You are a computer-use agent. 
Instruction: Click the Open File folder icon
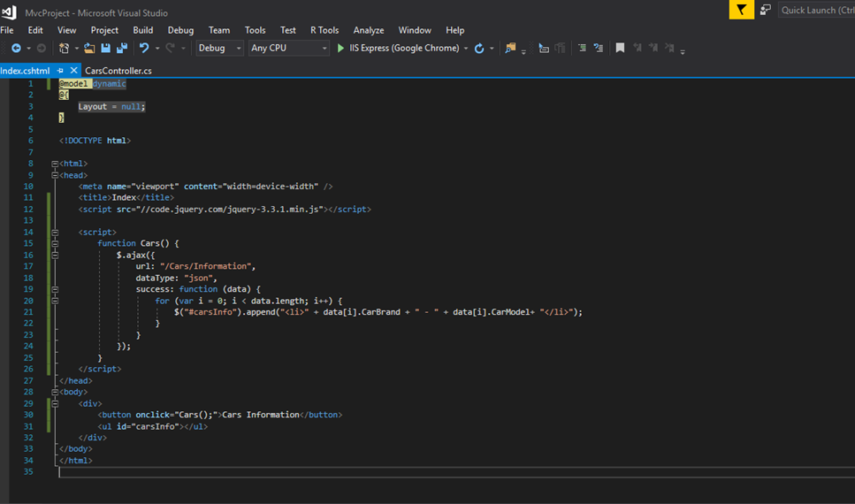tap(89, 48)
